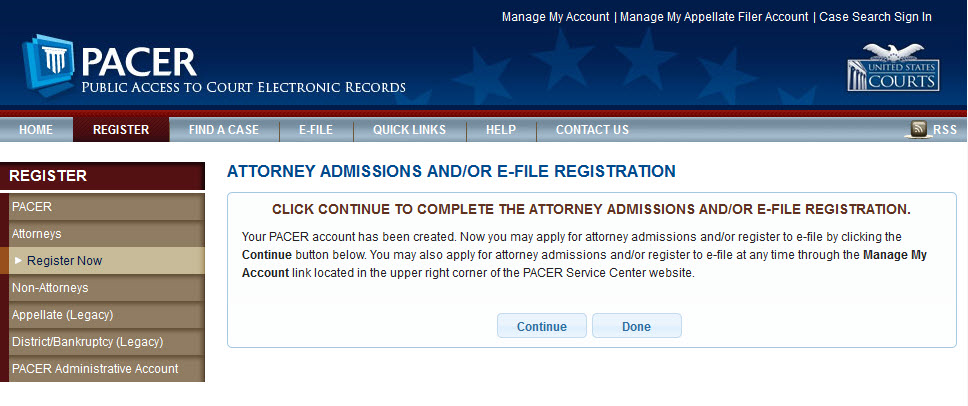Open the Manage My Account link
This screenshot has width=968, height=406.
pyautogui.click(x=555, y=17)
